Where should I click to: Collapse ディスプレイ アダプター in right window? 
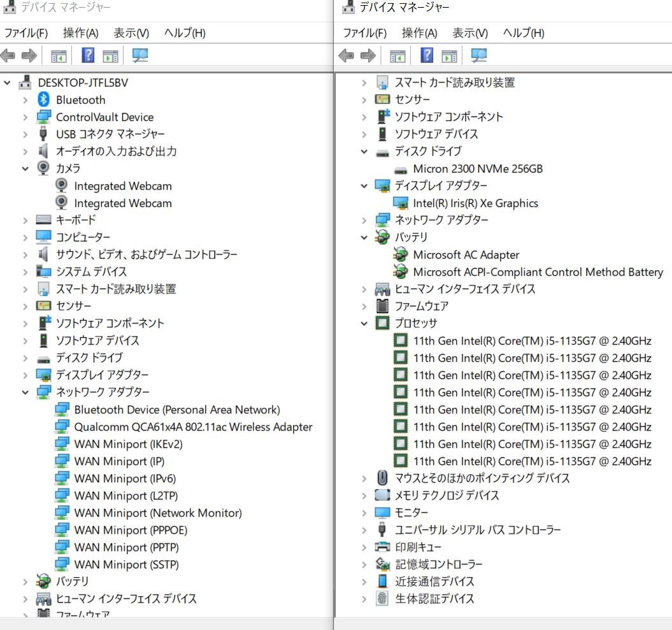click(364, 185)
